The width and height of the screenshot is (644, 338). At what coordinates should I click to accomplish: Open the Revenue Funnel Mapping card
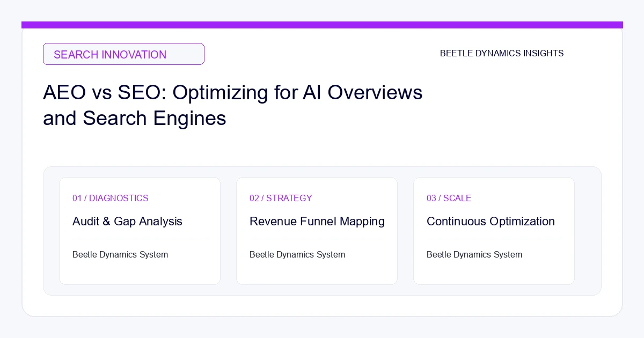coord(317,231)
